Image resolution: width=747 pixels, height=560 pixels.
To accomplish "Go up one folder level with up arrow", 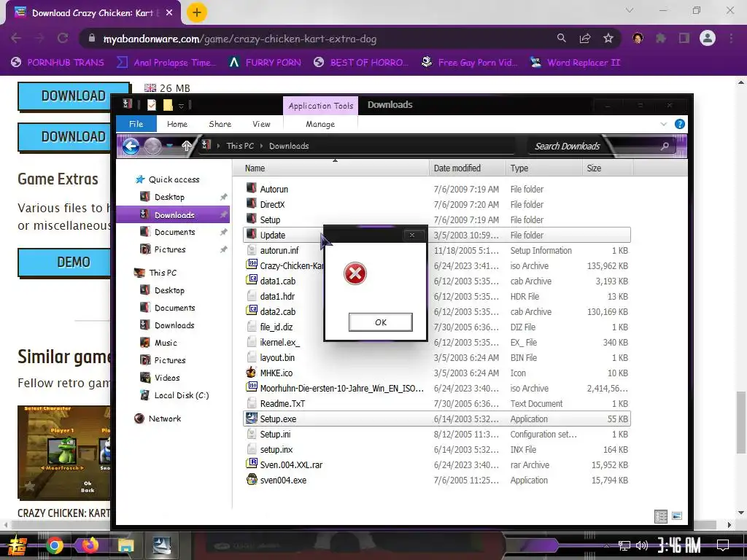I will (186, 146).
